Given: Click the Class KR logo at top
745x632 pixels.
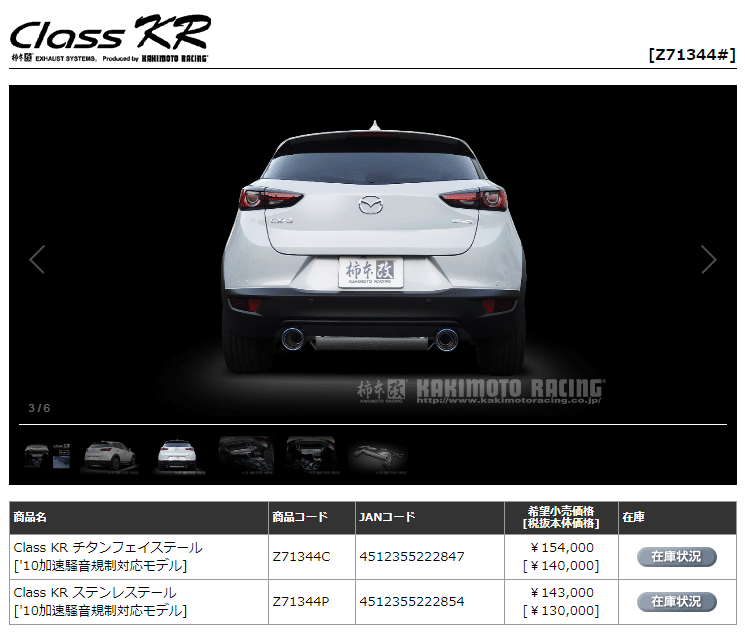Looking at the screenshot, I should [110, 38].
